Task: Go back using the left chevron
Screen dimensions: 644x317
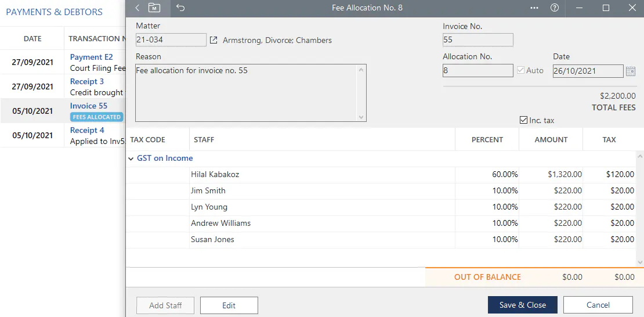Action: 137,8
